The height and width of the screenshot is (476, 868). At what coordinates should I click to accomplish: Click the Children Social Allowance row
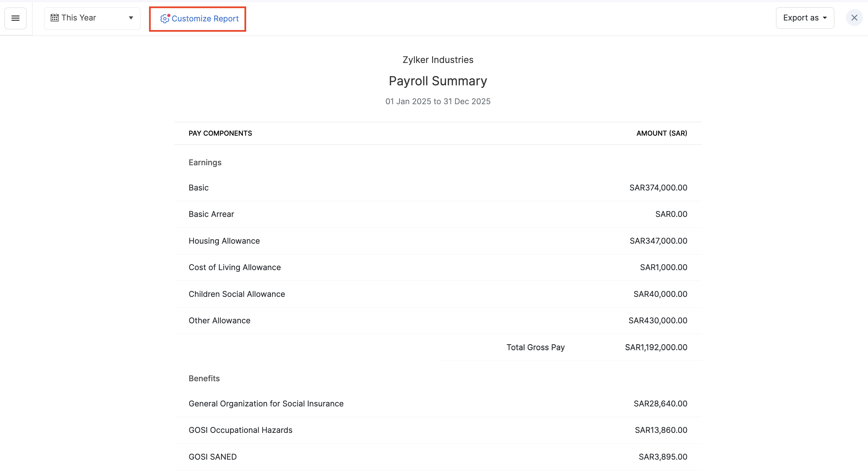tap(237, 294)
